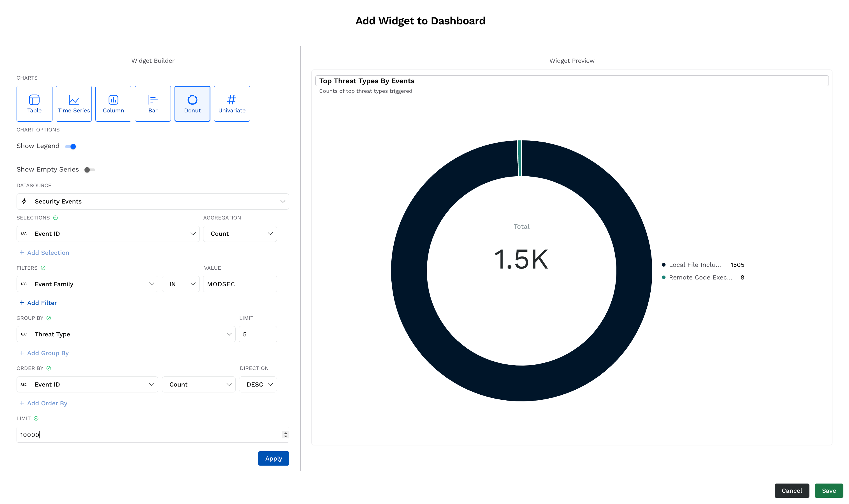This screenshot has width=849, height=504.
Task: Open the Count aggregation dropdown under Selections
Action: (240, 234)
